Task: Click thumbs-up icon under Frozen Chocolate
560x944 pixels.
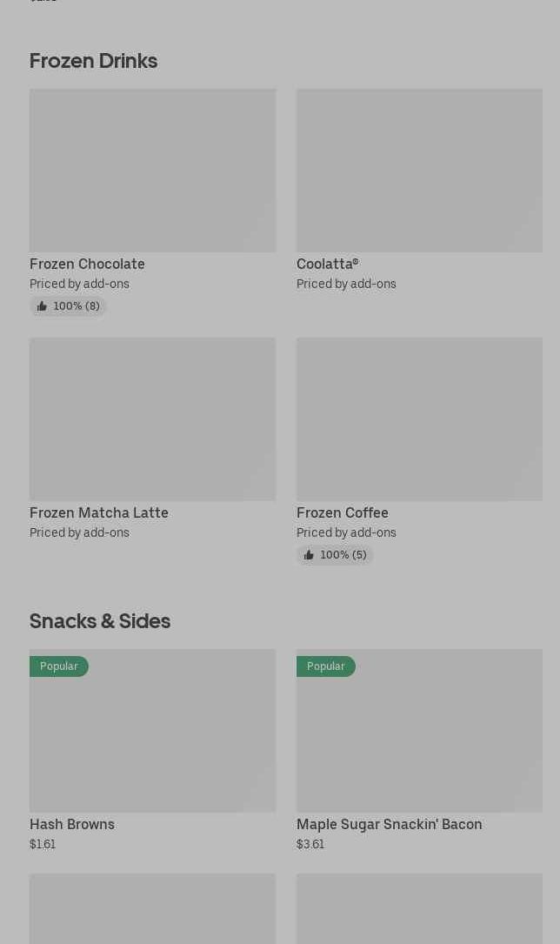Action: 42,306
